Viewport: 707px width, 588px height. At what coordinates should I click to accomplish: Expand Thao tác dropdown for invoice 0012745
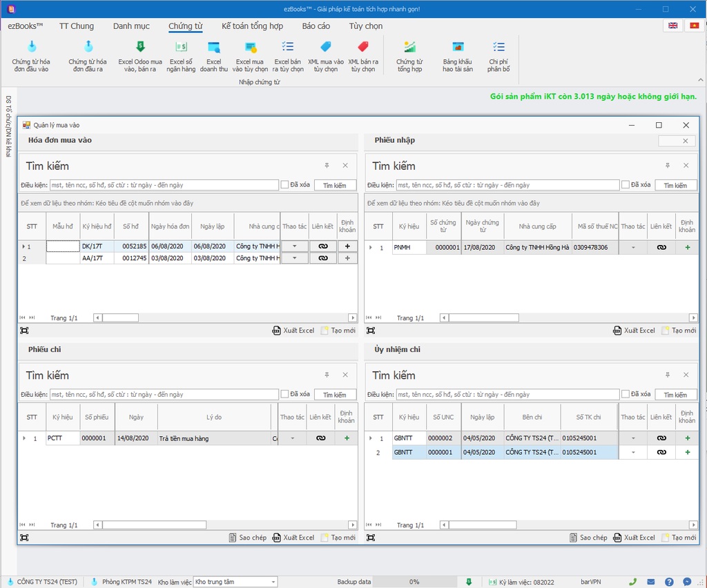295,258
